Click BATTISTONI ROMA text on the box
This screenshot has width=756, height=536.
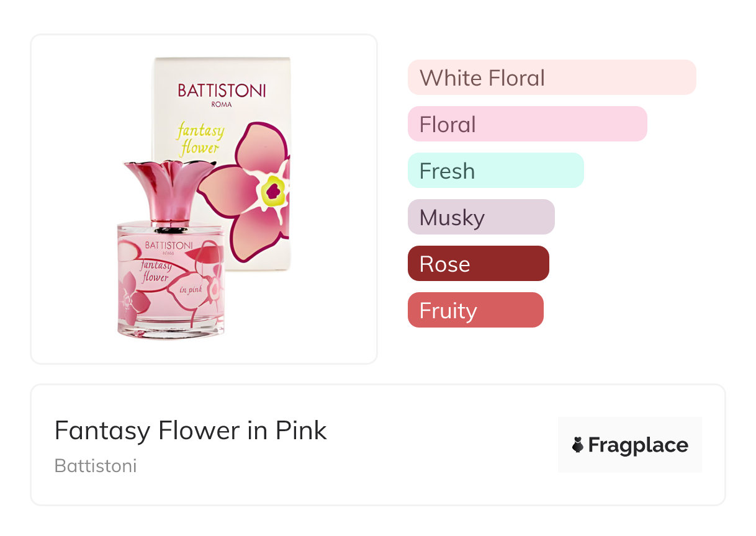(x=222, y=93)
